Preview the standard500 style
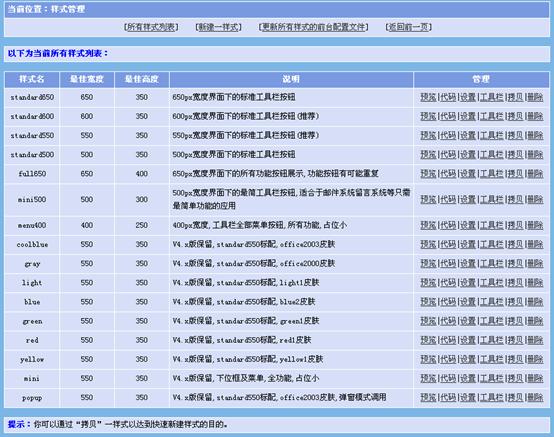 pos(428,154)
